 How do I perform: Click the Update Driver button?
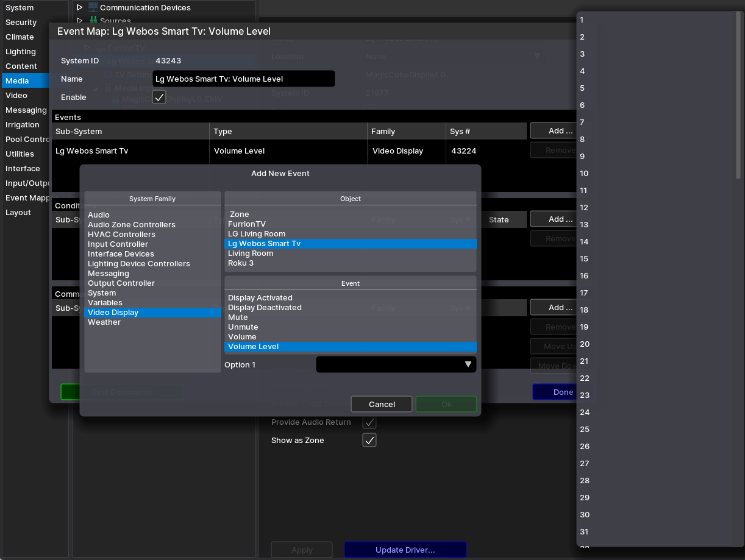point(405,550)
